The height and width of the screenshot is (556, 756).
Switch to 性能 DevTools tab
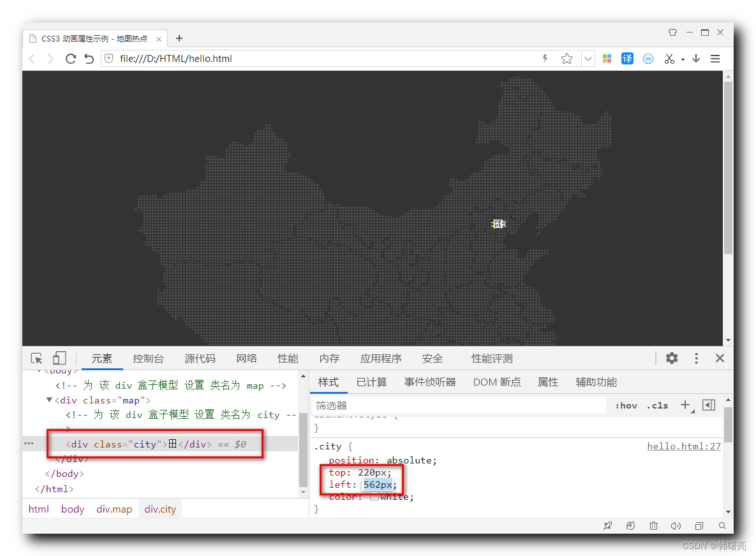click(288, 359)
